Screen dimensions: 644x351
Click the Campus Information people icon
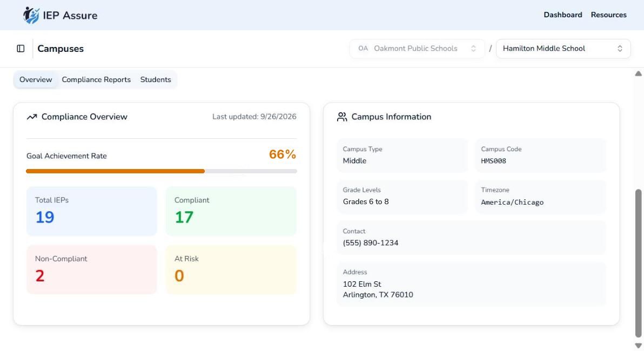coord(341,117)
